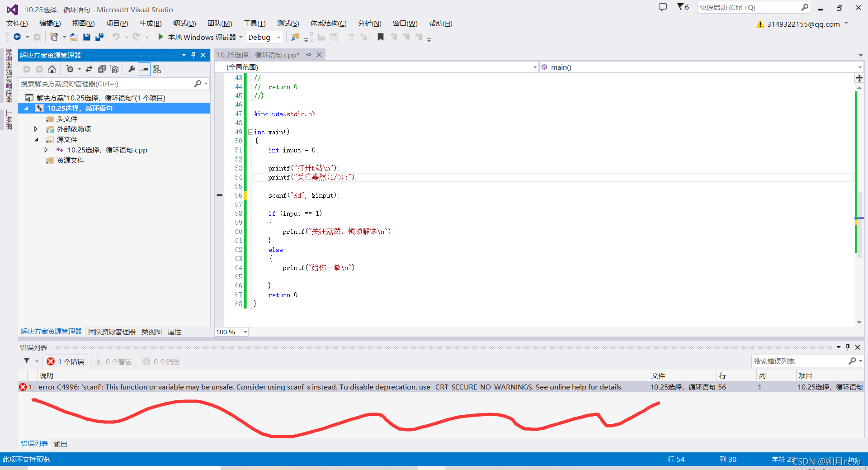Click the Solution Explorer search magnifier icon

tap(198, 84)
